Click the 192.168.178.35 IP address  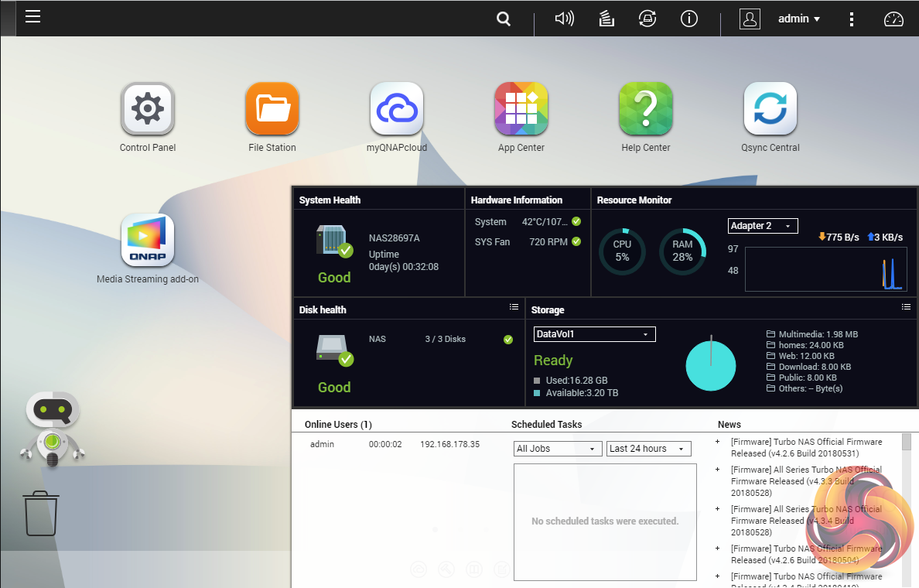pos(449,444)
